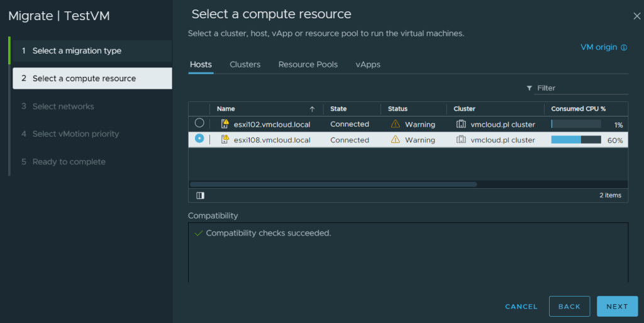Click cluster icon in esxi102 row

pyautogui.click(x=461, y=124)
